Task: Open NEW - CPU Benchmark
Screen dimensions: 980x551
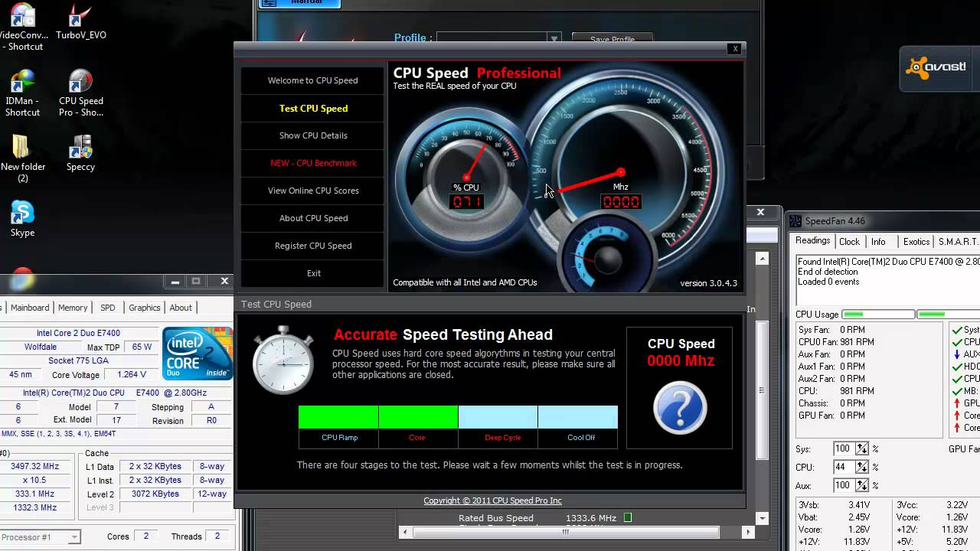Action: point(312,163)
